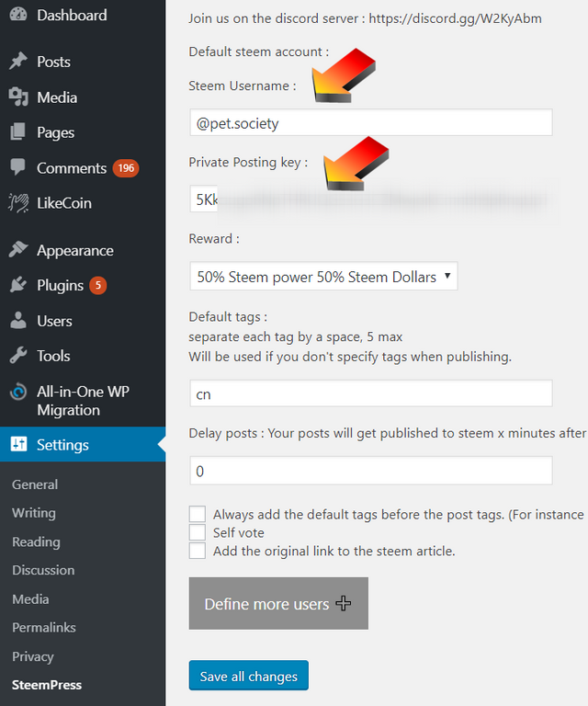This screenshot has height=706, width=588.
Task: Click the Appearance paintbrush icon
Action: (x=18, y=250)
